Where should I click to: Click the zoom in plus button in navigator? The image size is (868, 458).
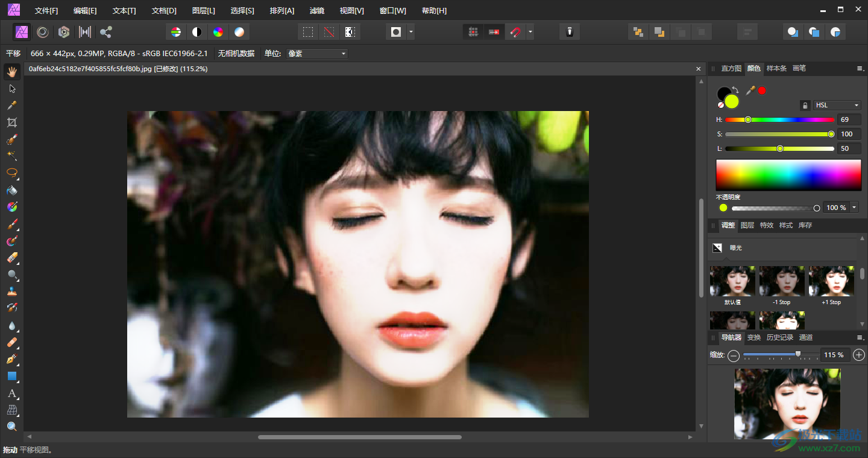859,355
